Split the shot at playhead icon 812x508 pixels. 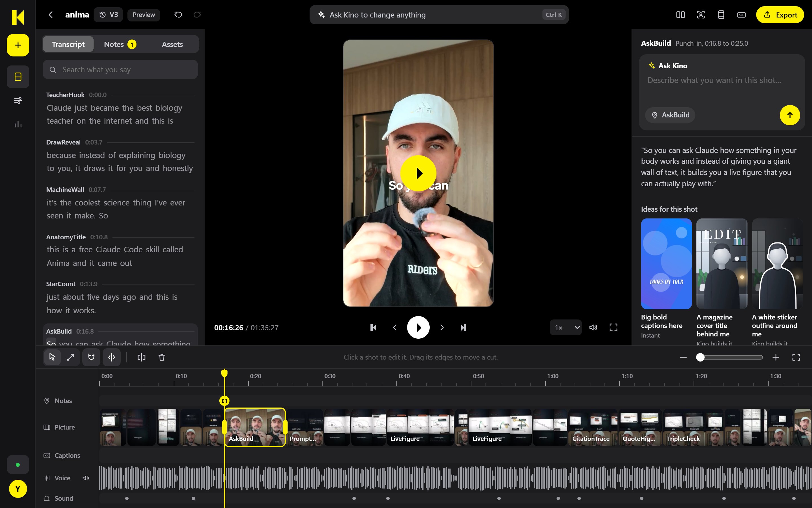(142, 357)
